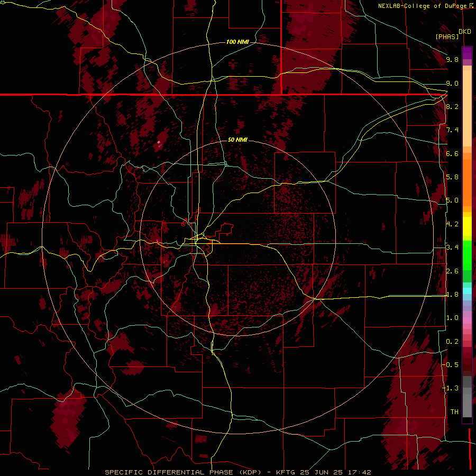The image size is (476, 476).
Task: Pick the gray band at the color bar bottom
Action: [x=467, y=402]
